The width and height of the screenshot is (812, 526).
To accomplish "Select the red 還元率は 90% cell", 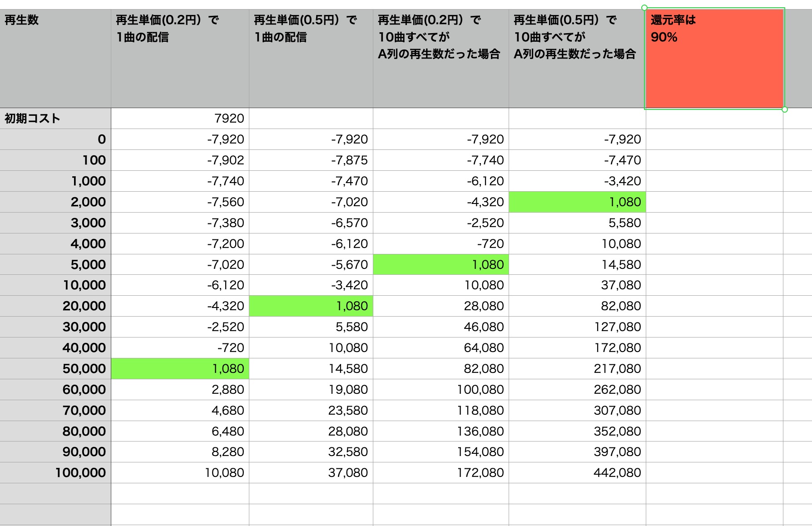I will click(714, 59).
